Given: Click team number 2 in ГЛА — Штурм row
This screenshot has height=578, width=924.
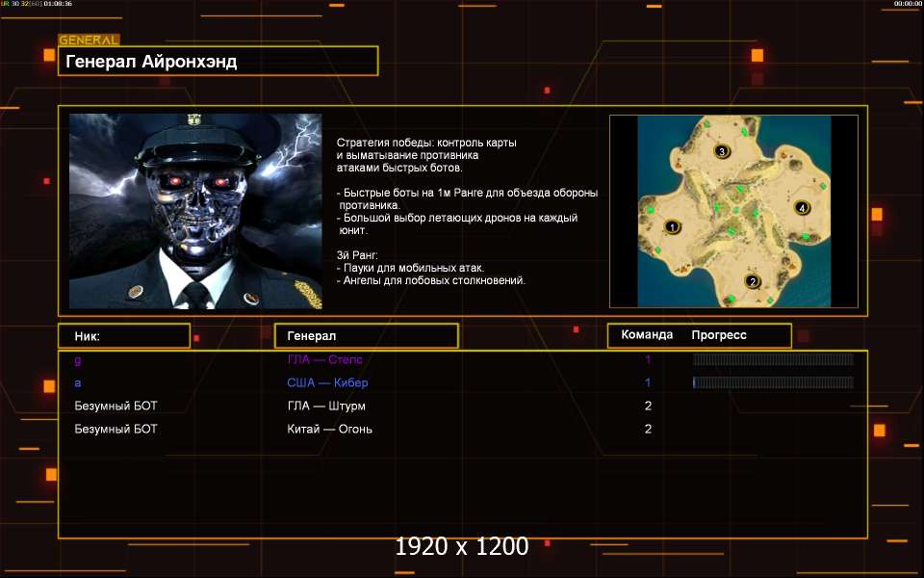Looking at the screenshot, I should coord(648,406).
